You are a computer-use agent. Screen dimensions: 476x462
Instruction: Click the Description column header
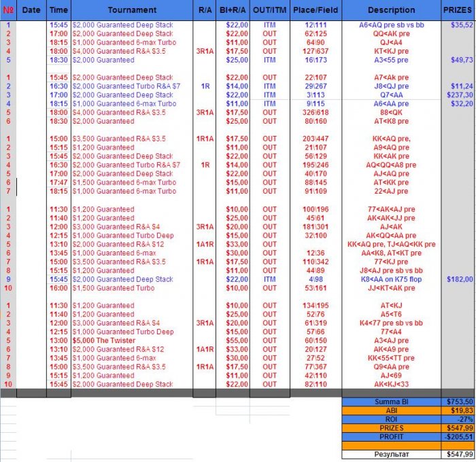pos(391,10)
